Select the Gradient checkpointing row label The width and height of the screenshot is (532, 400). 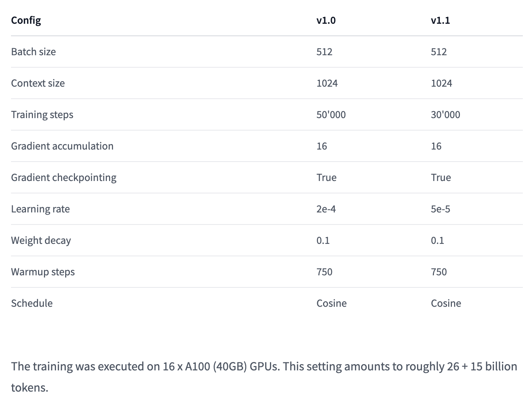tap(64, 177)
